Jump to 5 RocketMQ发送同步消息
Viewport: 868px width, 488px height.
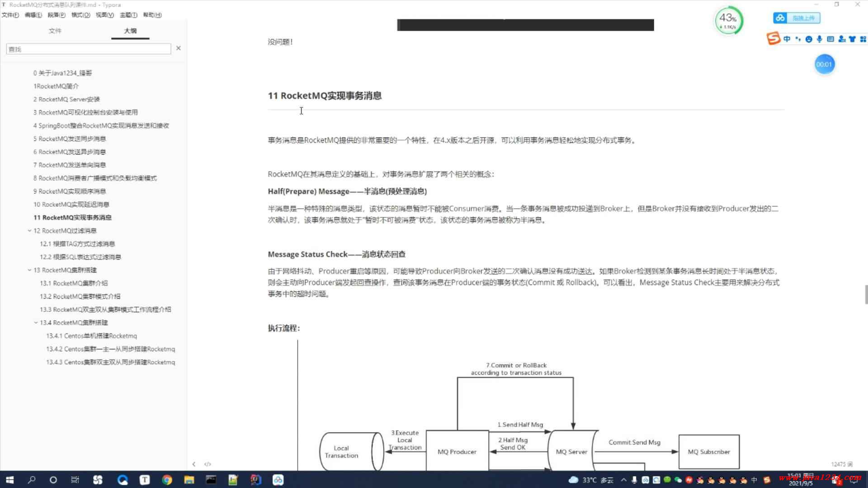[70, 139]
